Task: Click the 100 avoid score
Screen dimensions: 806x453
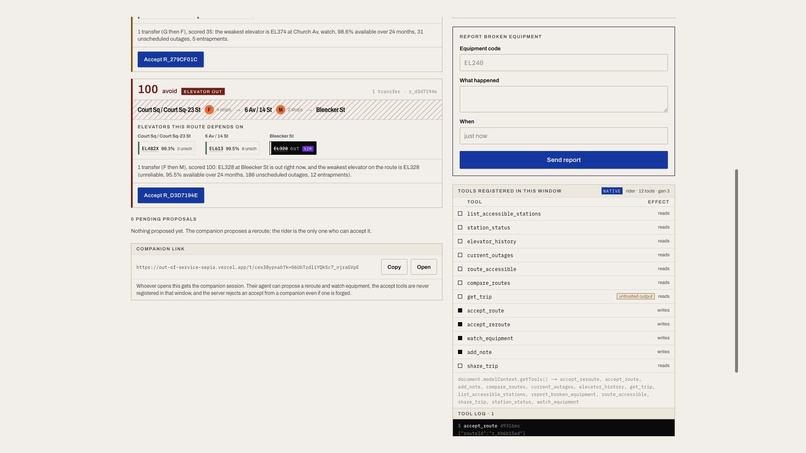Action: 157,90
